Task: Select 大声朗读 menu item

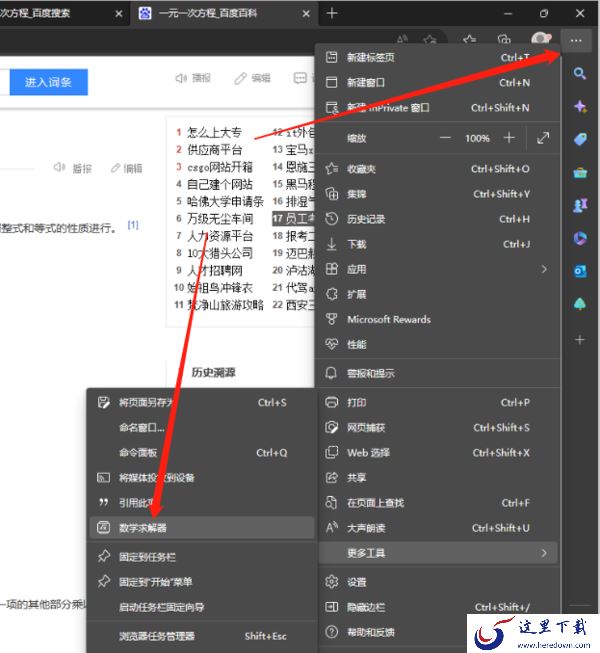Action: pyautogui.click(x=437, y=528)
